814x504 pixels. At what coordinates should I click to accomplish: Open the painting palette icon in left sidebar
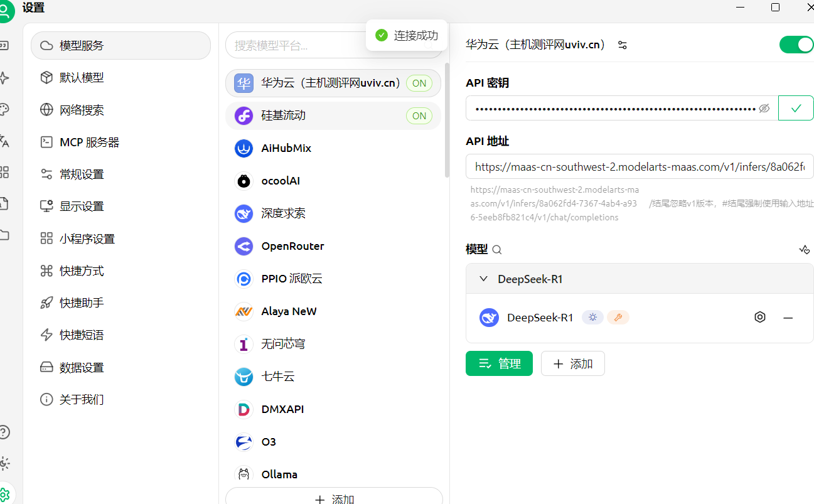point(4,110)
